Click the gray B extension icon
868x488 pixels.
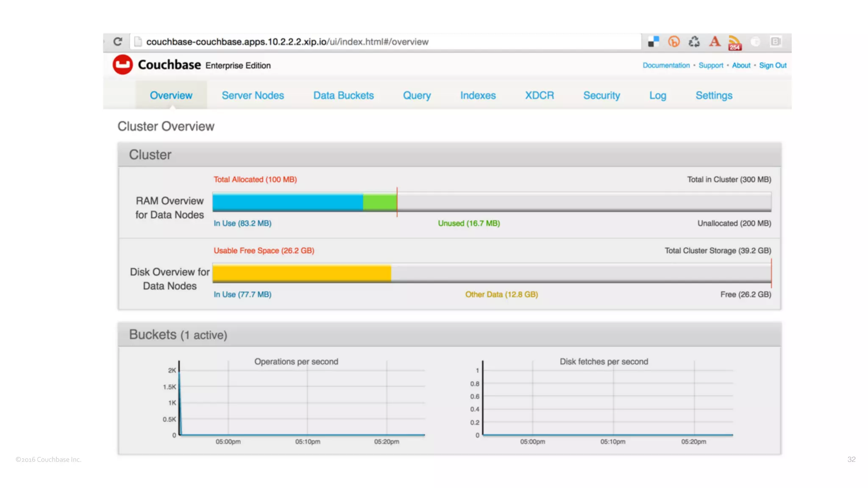(776, 42)
